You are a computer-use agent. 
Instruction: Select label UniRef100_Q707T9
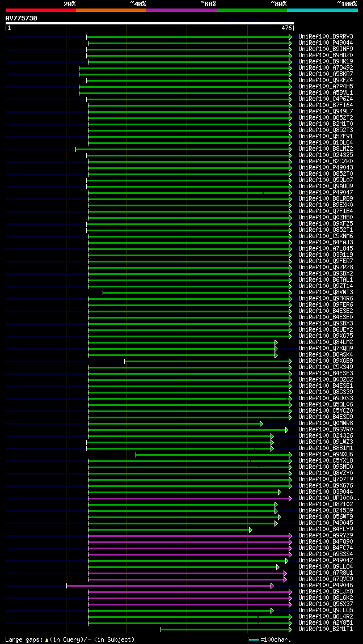326,480
